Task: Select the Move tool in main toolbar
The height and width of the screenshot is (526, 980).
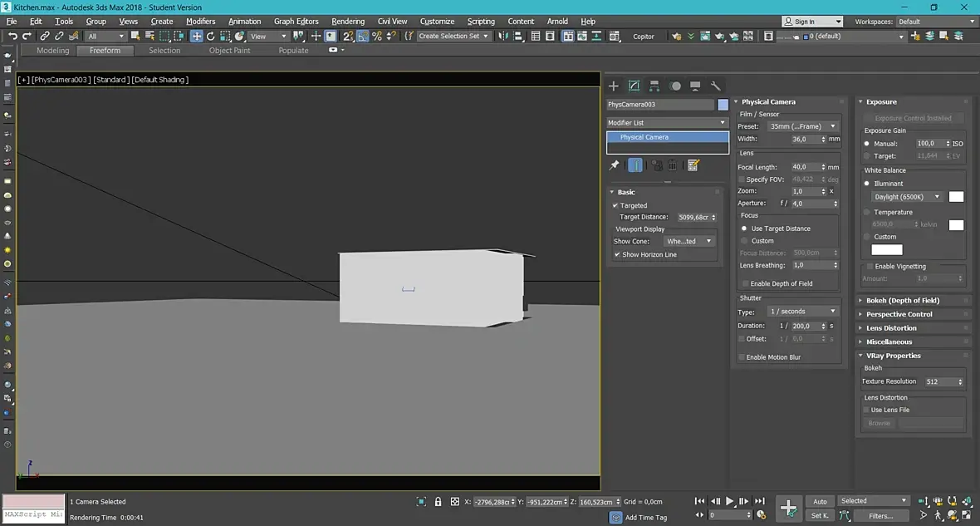Action: point(197,36)
